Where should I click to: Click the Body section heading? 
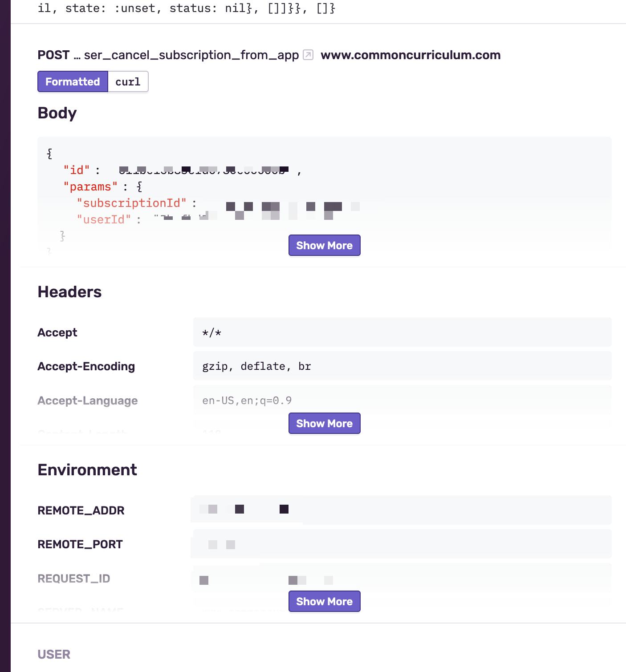tap(57, 113)
